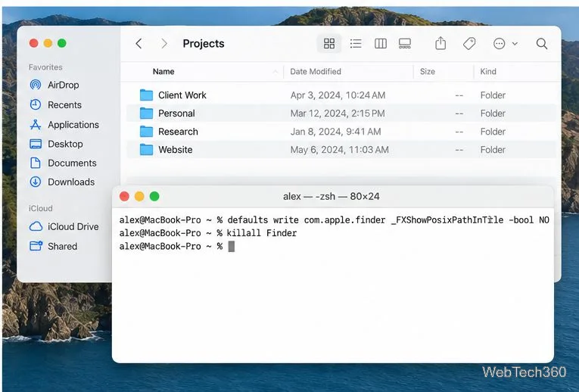579x392 pixels.
Task: Click the Tags icon in Finder toolbar
Action: pyautogui.click(x=469, y=44)
